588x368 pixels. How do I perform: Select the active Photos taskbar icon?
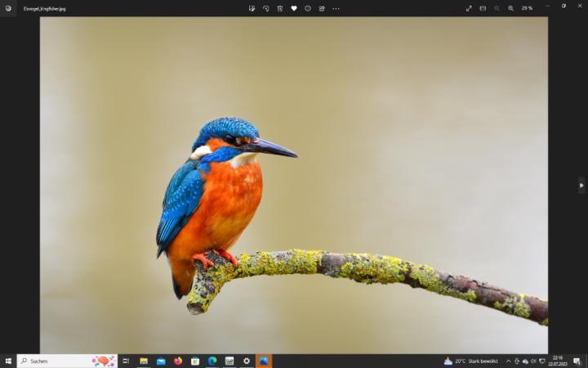coord(264,361)
